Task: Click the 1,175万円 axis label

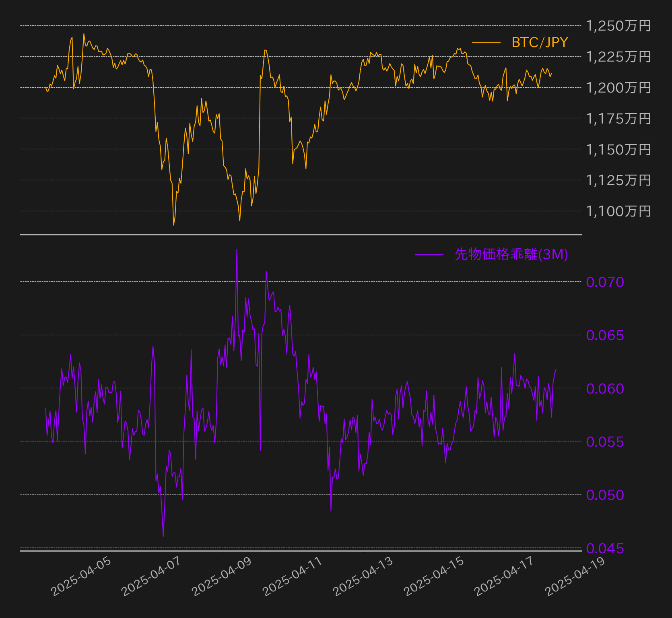Action: pyautogui.click(x=618, y=119)
